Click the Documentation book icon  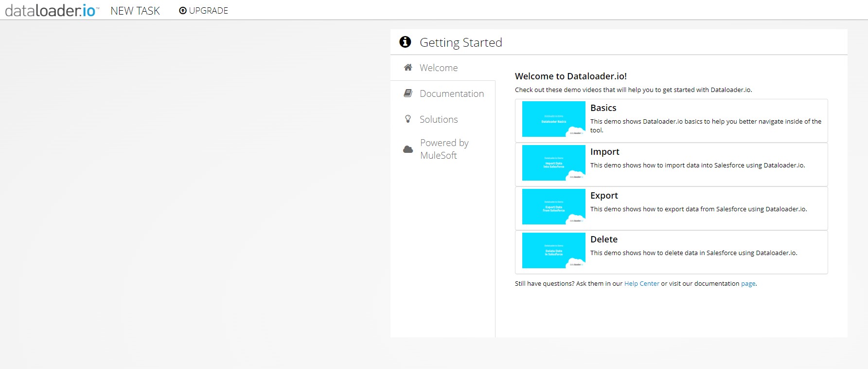coord(408,93)
